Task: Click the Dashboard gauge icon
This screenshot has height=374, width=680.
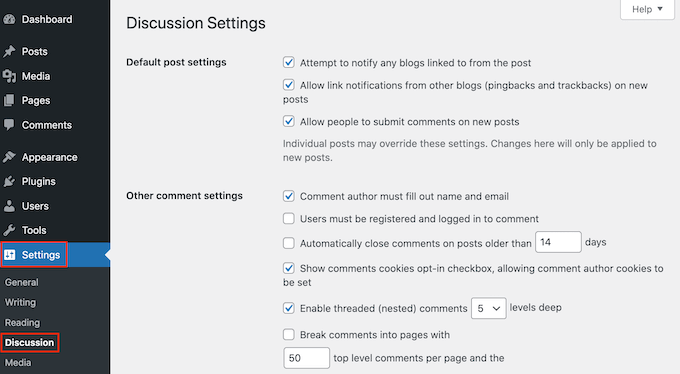Action: pos(9,20)
